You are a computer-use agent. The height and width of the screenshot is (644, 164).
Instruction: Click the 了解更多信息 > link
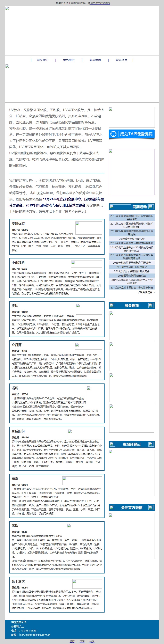pyautogui.click(x=146, y=292)
